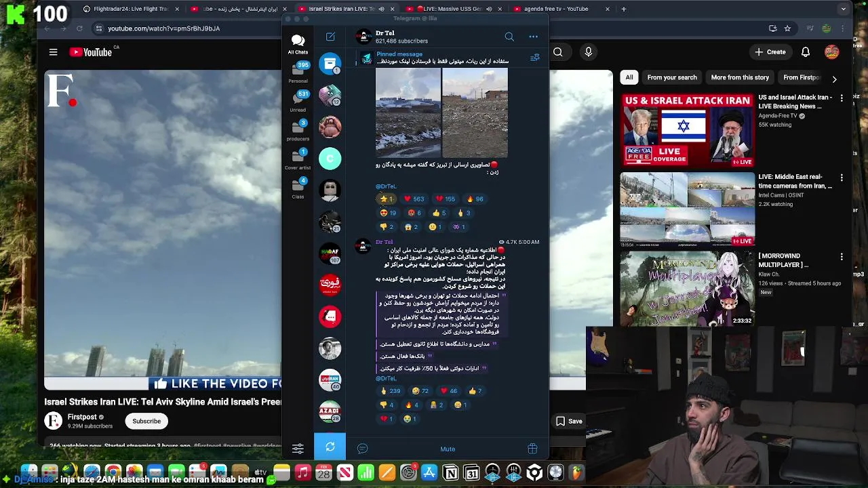Image resolution: width=868 pixels, height=488 pixels.
Task: Select the All filter chip
Action: click(x=629, y=77)
